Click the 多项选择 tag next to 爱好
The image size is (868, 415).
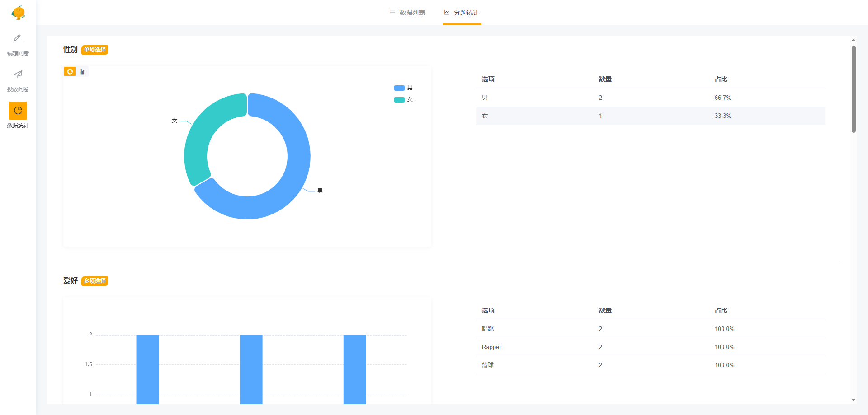(95, 281)
